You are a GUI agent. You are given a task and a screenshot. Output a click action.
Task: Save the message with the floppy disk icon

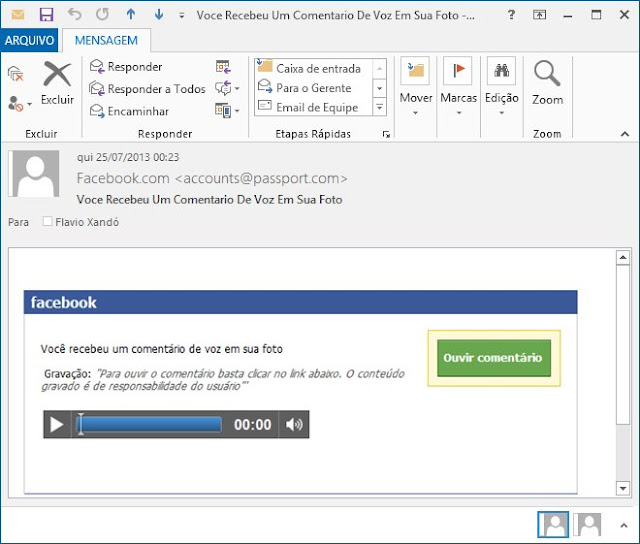click(x=46, y=15)
